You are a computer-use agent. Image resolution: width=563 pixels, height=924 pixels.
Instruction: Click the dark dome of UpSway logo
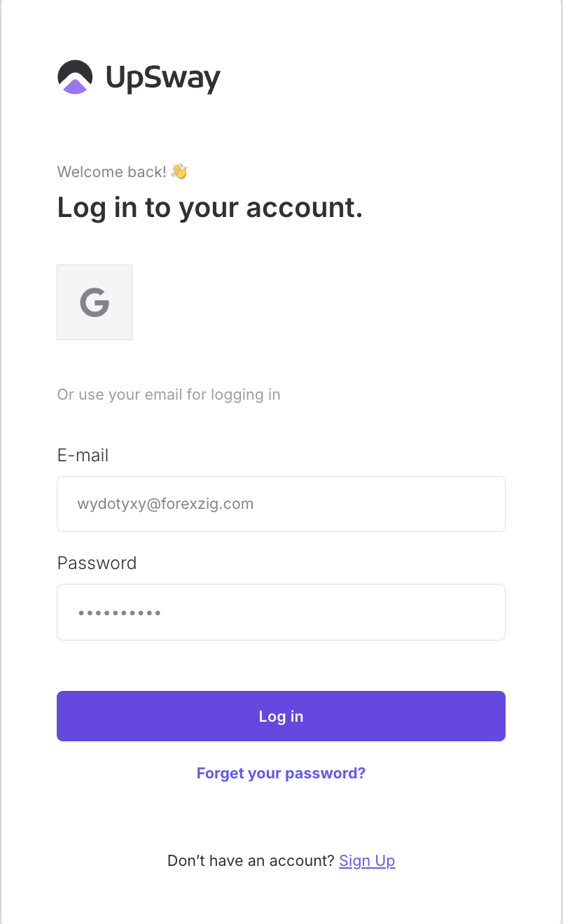click(74, 69)
